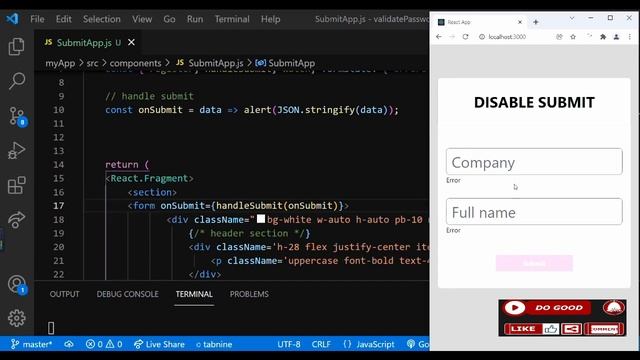The height and width of the screenshot is (360, 640).
Task: Open the Live Share activity icon
Action: click(17, 220)
